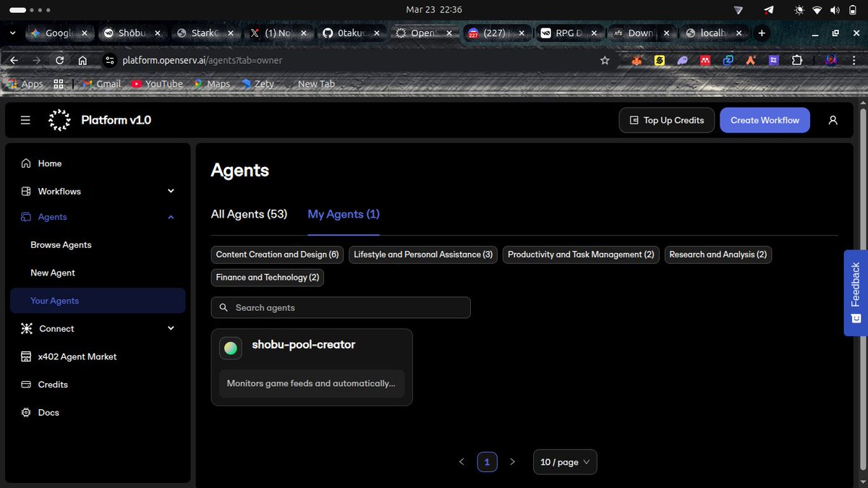Image resolution: width=868 pixels, height=488 pixels.
Task: Click the 'Monitors game feeds and automatically...' description
Action: click(x=312, y=384)
